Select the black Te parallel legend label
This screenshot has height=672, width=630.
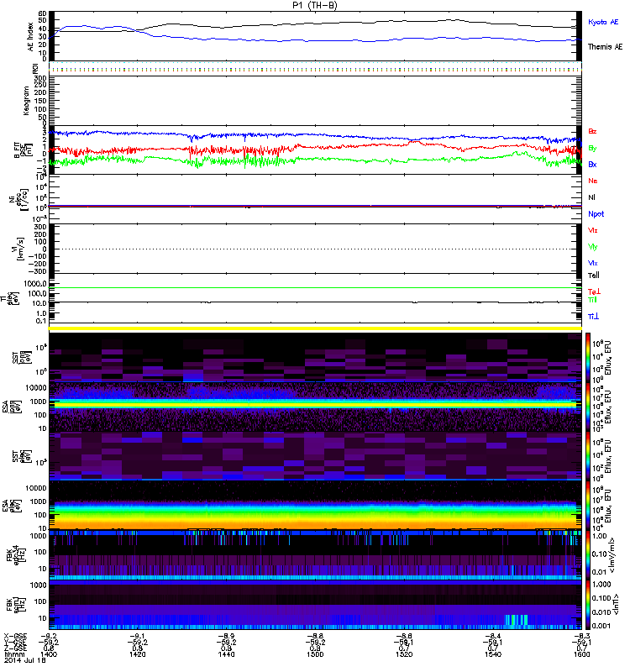coord(594,276)
